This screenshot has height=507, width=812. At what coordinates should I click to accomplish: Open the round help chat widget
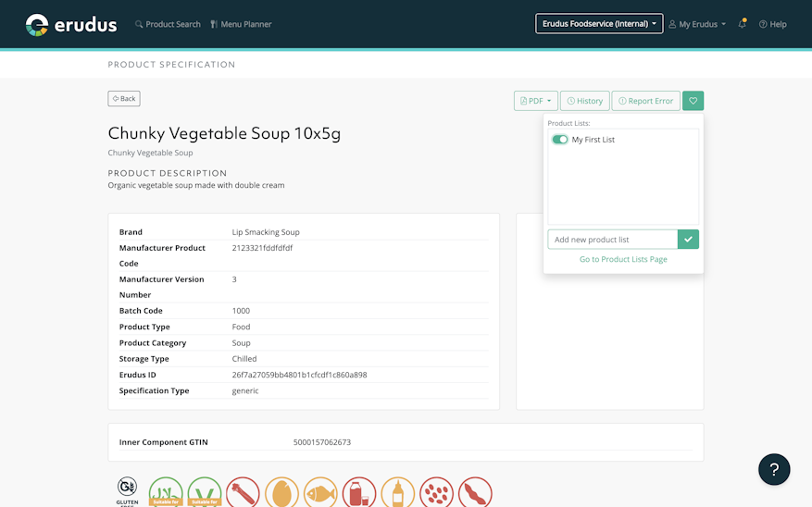[774, 469]
